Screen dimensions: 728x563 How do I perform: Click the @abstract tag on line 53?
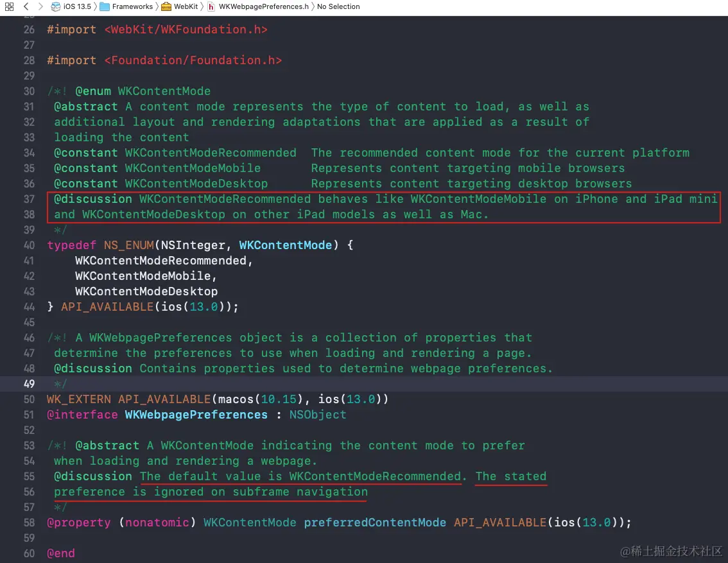(107, 446)
